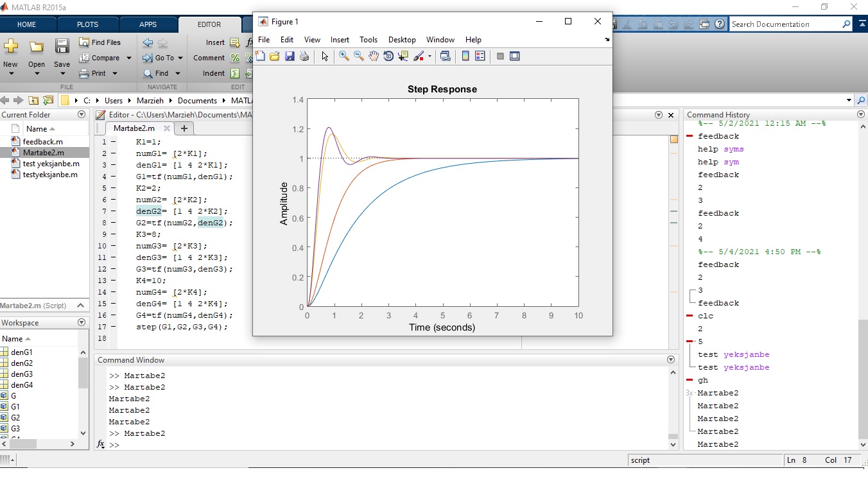The width and height of the screenshot is (868, 493).
Task: Print the figure with the printer icon
Action: point(304,56)
